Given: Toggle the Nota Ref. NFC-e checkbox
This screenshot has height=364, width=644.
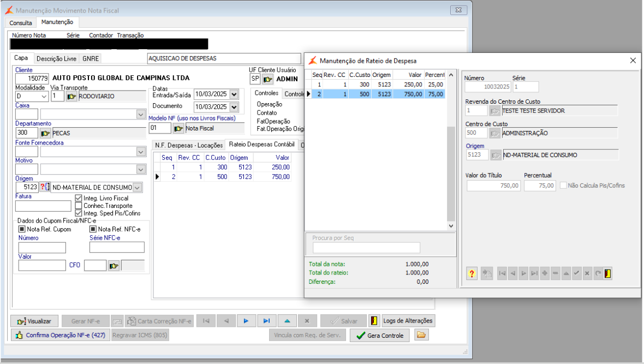Looking at the screenshot, I should click(x=93, y=229).
